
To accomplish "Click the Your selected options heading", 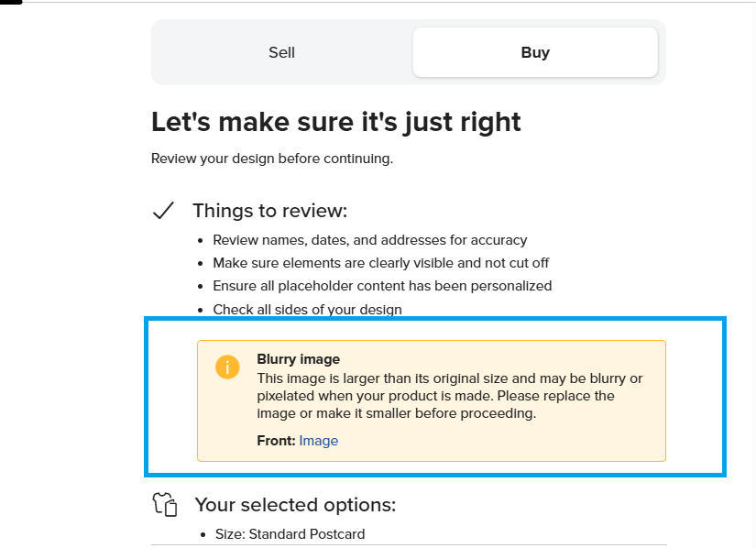I will pos(295,505).
